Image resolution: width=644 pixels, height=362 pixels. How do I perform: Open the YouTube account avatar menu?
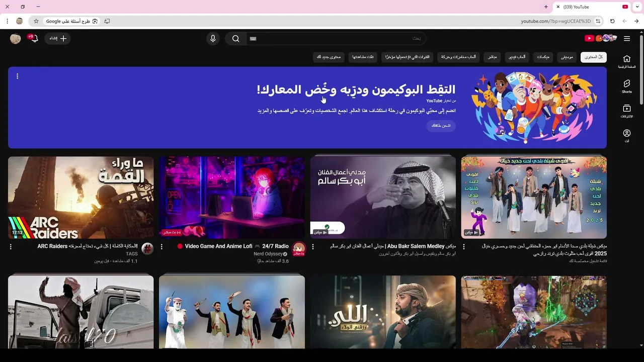[x=16, y=39]
